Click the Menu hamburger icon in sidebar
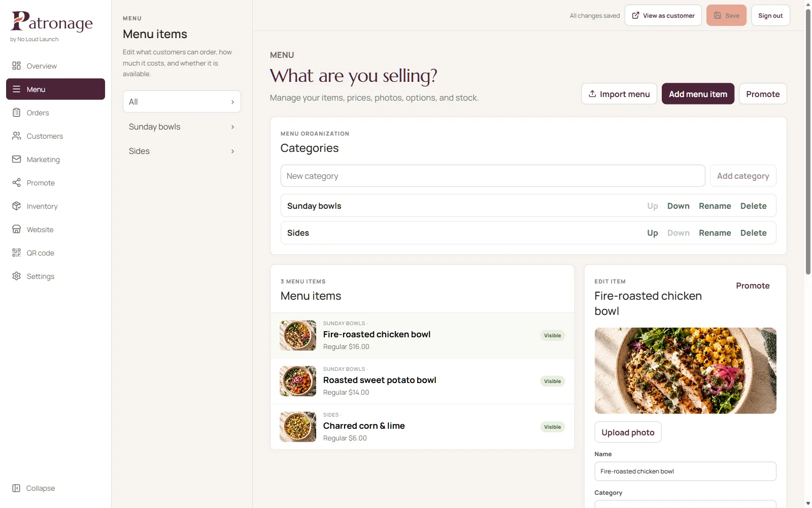The height and width of the screenshot is (508, 812). point(16,89)
